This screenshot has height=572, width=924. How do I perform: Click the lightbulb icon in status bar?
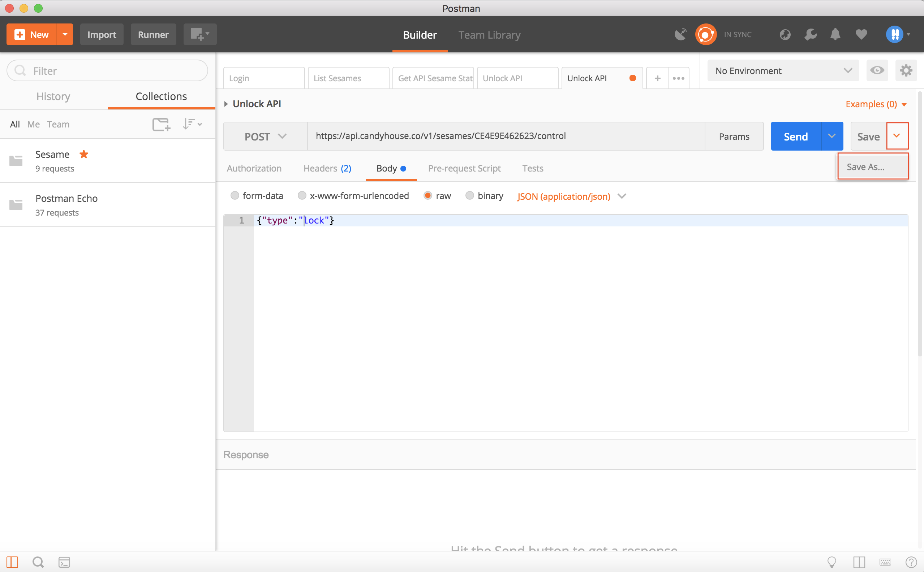[x=831, y=562]
